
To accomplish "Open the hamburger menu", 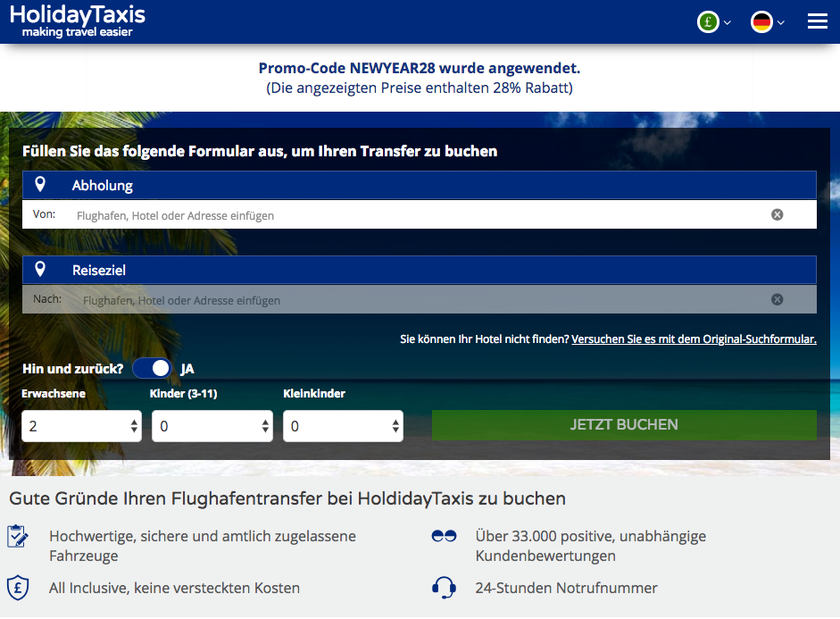I will (818, 21).
